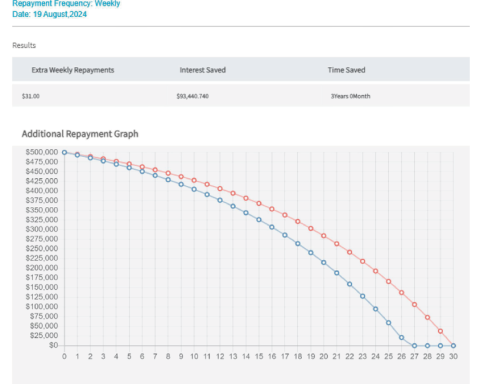480x384 pixels.
Task: Select the $93,440.740 interest saved value
Action: [193, 96]
